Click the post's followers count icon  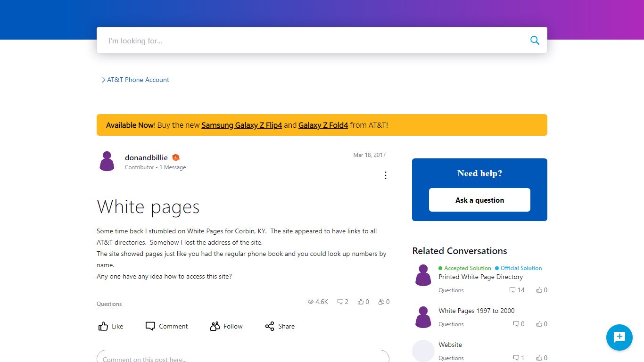pyautogui.click(x=381, y=302)
